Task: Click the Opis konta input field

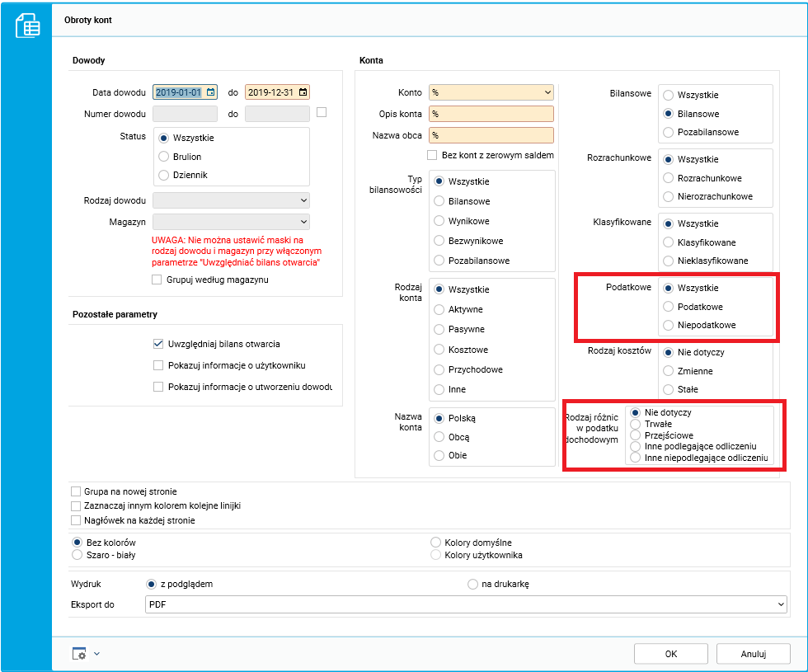Action: [491, 114]
